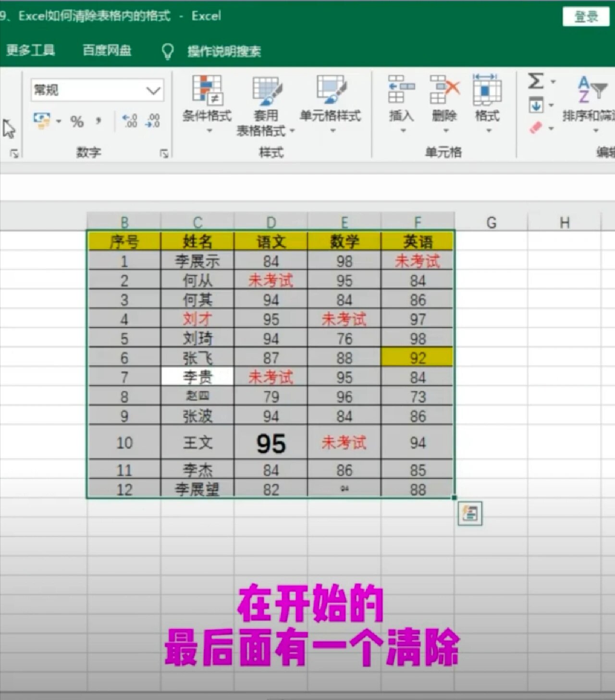
Task: Select the cell 王文
Action: point(197,442)
